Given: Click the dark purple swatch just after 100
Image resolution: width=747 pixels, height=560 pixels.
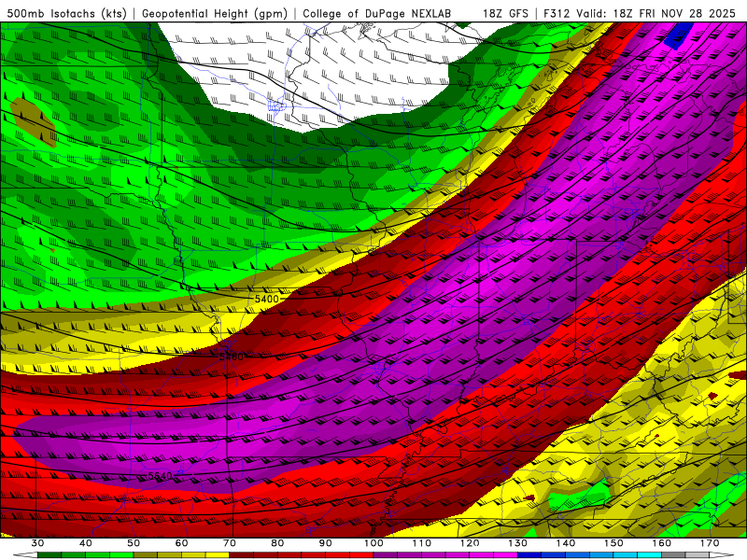Looking at the screenshot, I should (x=386, y=555).
